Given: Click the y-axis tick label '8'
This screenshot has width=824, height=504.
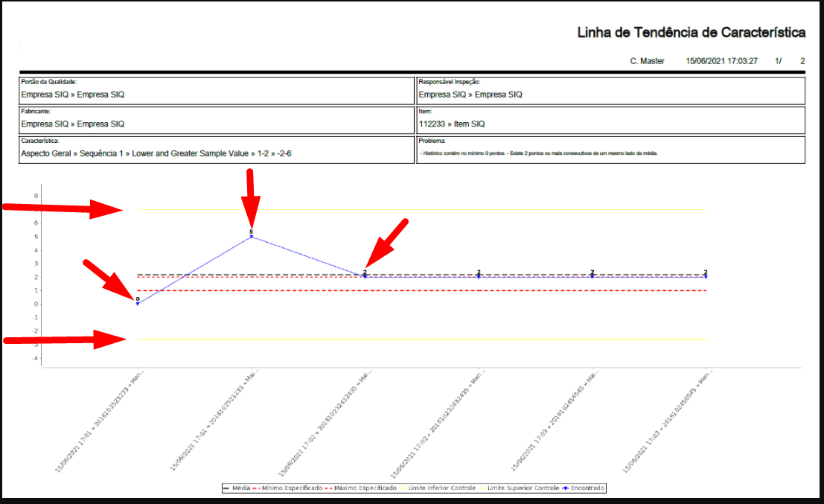Looking at the screenshot, I should pos(36,196).
